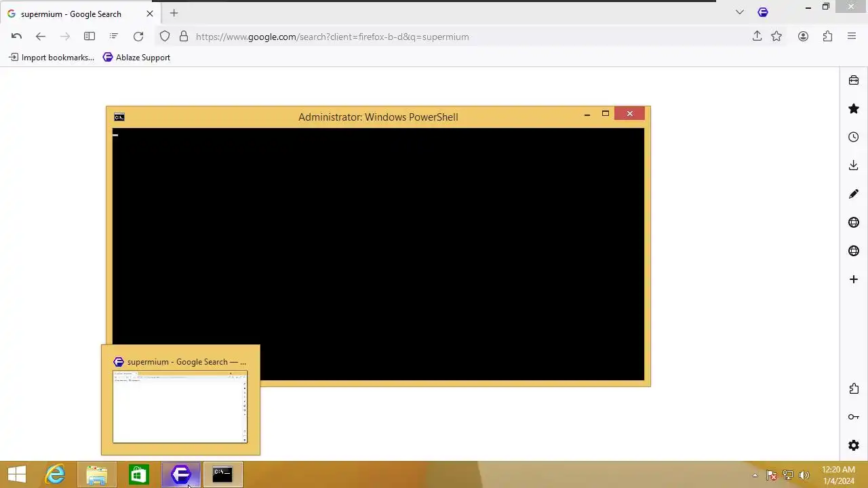This screenshot has height=488, width=868.
Task: Close the Administrator: Windows PowerShell window
Action: [630, 114]
